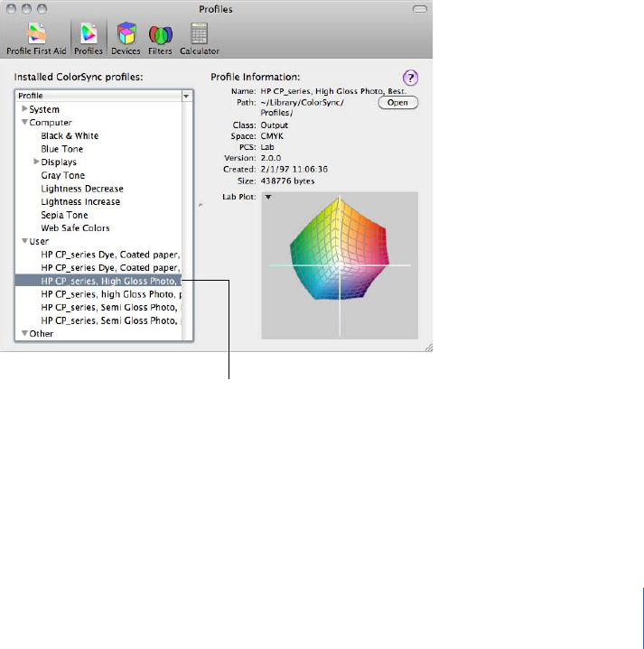Open the Profile column header dropdown arrow
This screenshot has height=649, width=644.
pyautogui.click(x=186, y=96)
